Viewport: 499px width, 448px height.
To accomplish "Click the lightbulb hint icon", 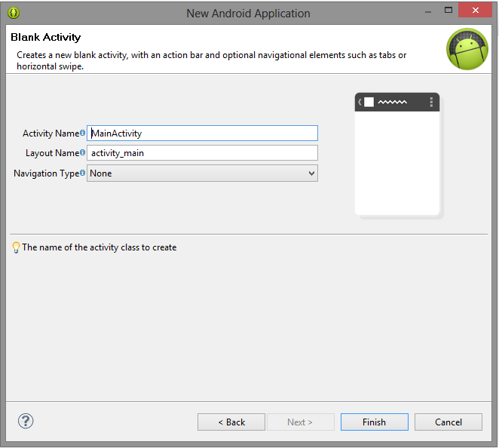I will [16, 247].
